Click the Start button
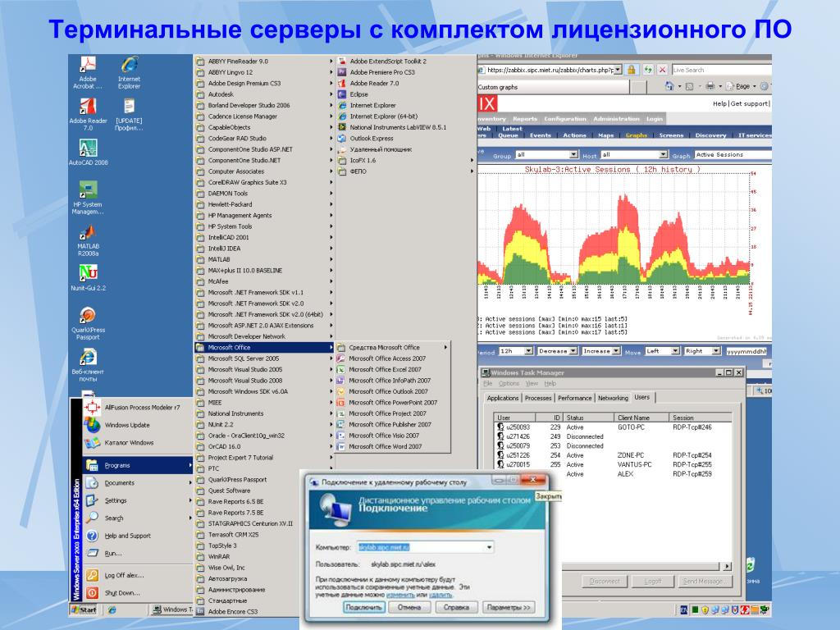This screenshot has height=630, width=840. 84,609
